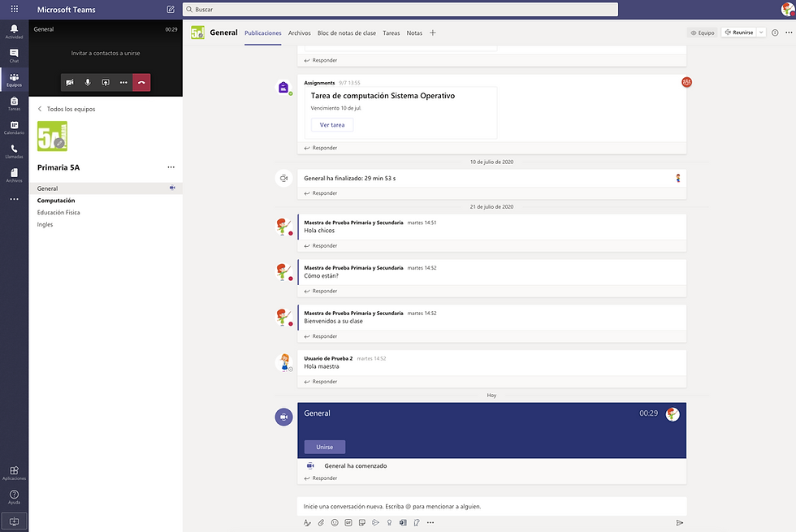Reply to the Hola chicos message
Image resolution: width=796 pixels, height=532 pixels.
pyautogui.click(x=321, y=245)
